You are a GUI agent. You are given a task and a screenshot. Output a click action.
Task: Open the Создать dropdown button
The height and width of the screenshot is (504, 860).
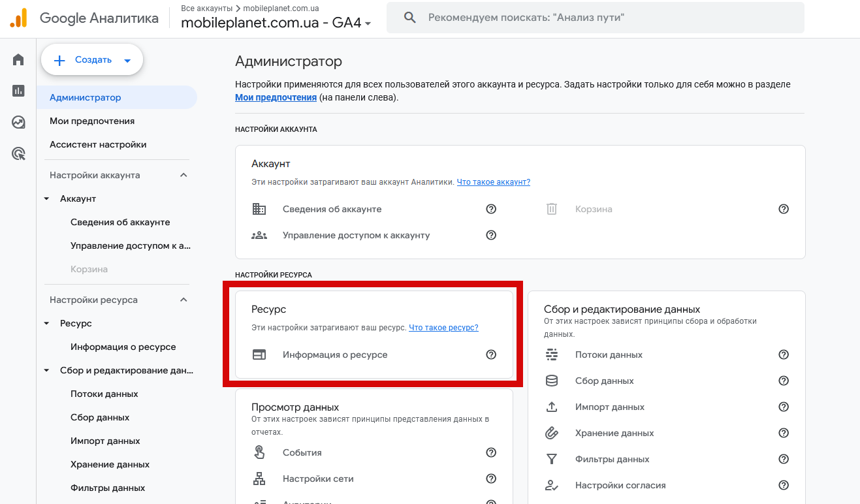click(x=92, y=60)
